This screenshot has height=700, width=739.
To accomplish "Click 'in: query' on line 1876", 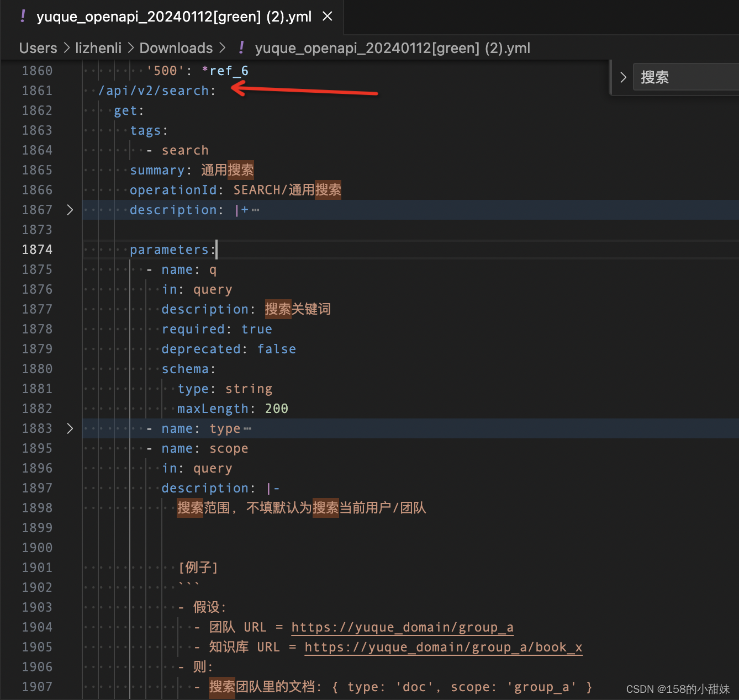I will (x=197, y=289).
